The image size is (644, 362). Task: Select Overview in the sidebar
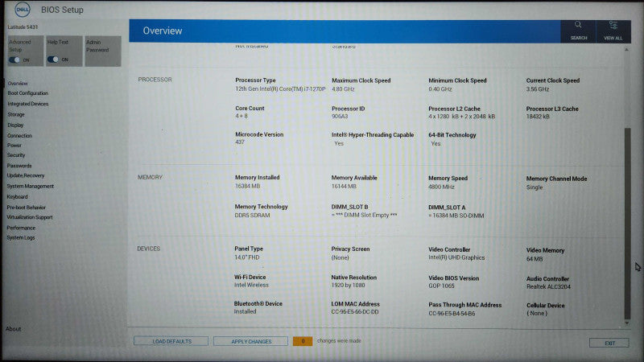[18, 84]
